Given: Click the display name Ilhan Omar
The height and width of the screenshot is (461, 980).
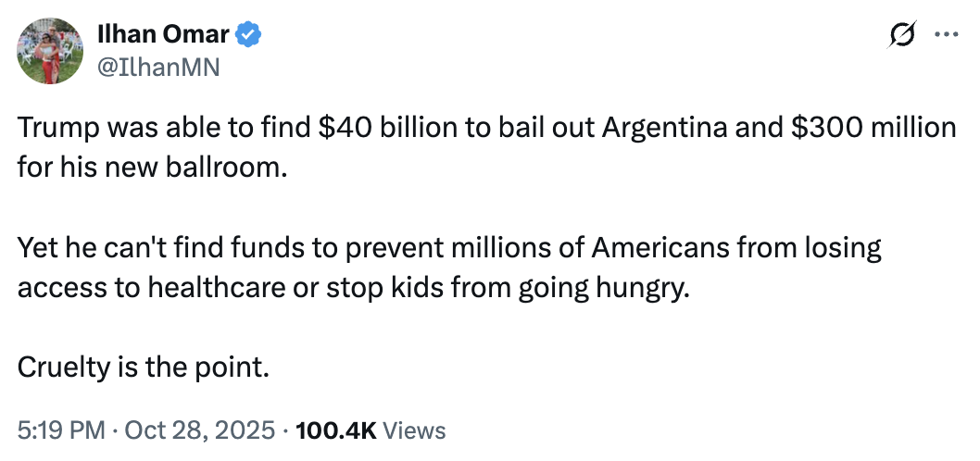Looking at the screenshot, I should (x=163, y=35).
